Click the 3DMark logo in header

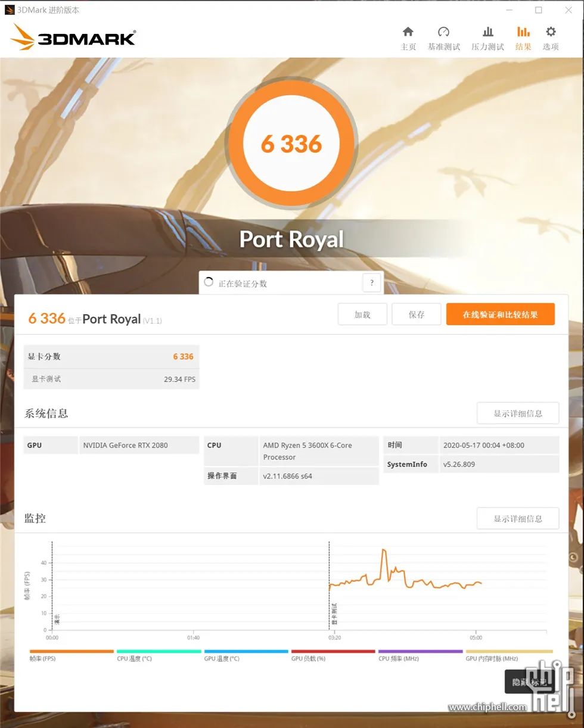click(x=73, y=38)
